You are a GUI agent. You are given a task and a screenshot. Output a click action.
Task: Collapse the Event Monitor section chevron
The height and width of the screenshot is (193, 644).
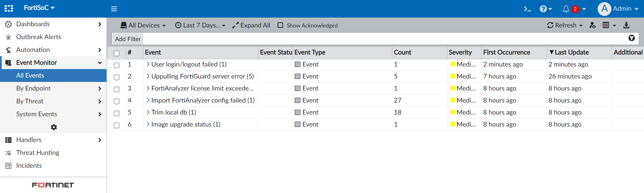(x=100, y=63)
